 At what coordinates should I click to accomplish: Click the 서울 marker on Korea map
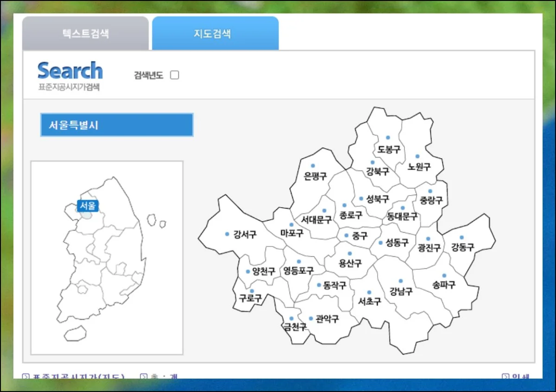[88, 205]
